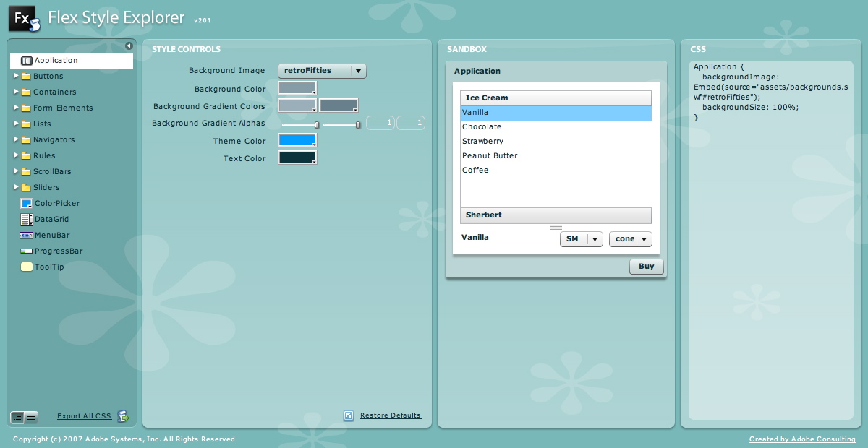Select the DataGrid component icon
The width and height of the screenshot is (868, 448).
pos(27,219)
